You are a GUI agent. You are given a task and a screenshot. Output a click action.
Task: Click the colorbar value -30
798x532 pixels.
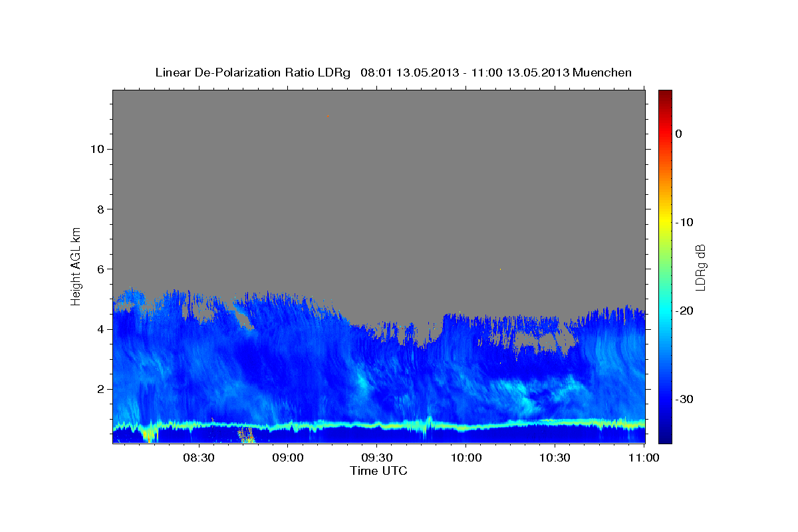click(685, 399)
